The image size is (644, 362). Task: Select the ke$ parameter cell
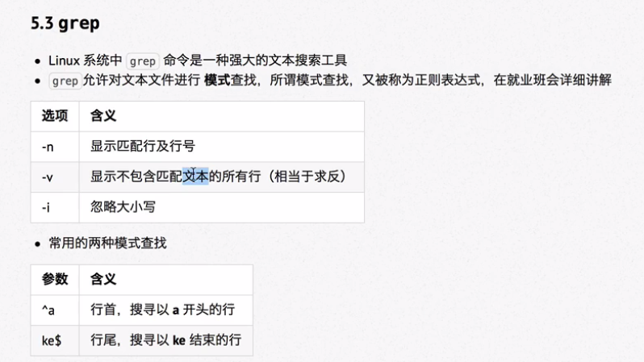click(55, 340)
